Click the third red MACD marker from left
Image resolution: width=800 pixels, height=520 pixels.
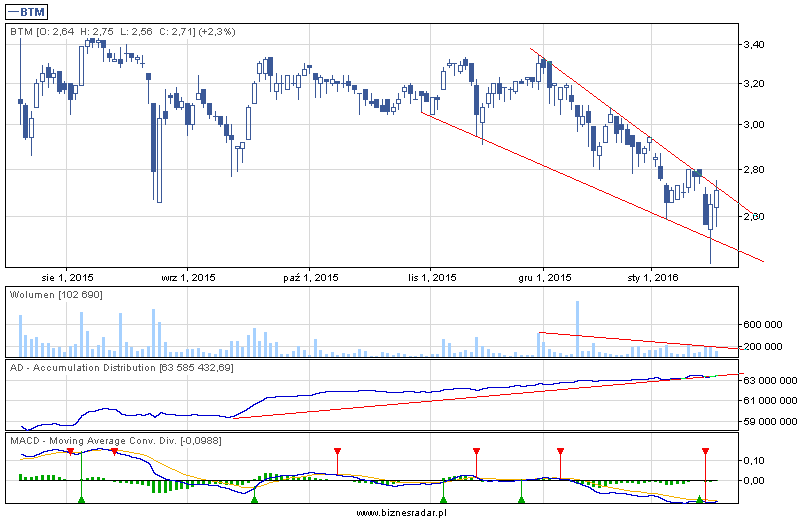coord(337,452)
